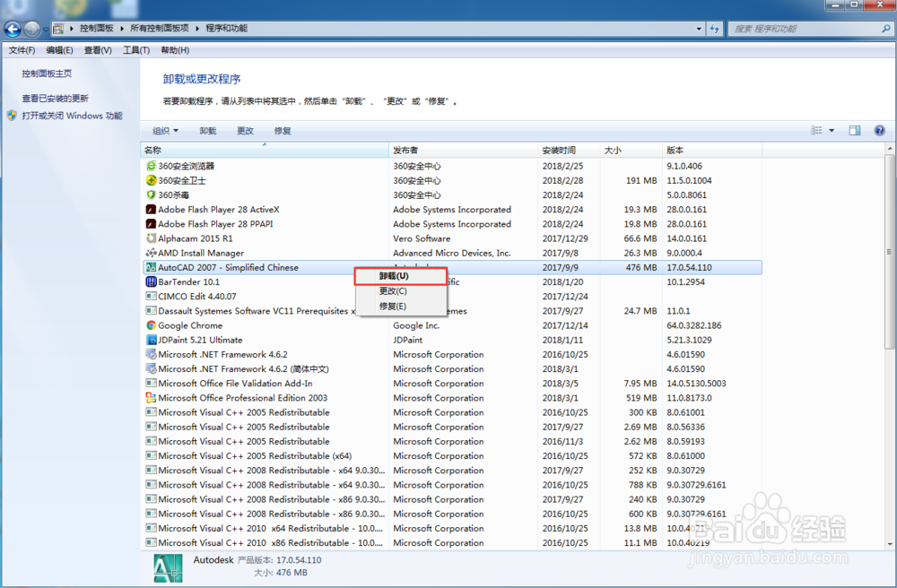Click the vertical scrollbar thumb in program list
The width and height of the screenshot is (897, 588).
(x=890, y=252)
